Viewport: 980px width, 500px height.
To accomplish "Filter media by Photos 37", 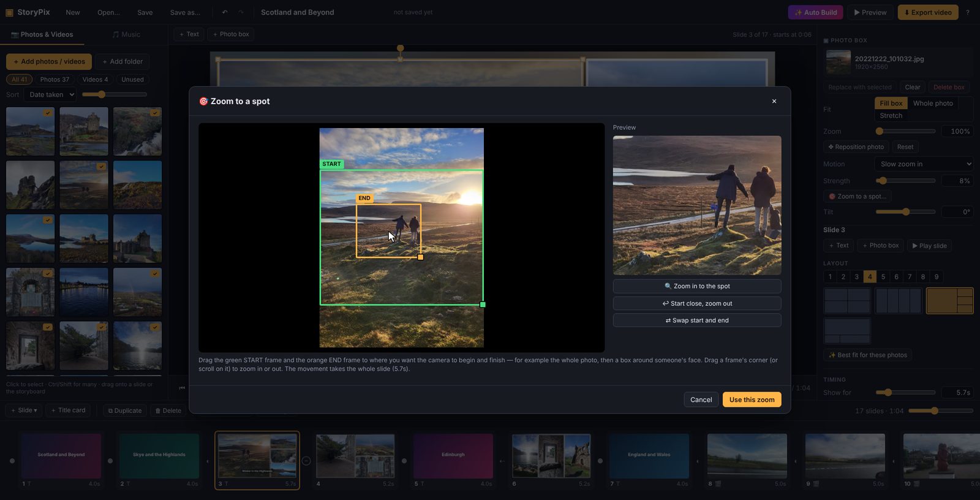I will click(55, 79).
